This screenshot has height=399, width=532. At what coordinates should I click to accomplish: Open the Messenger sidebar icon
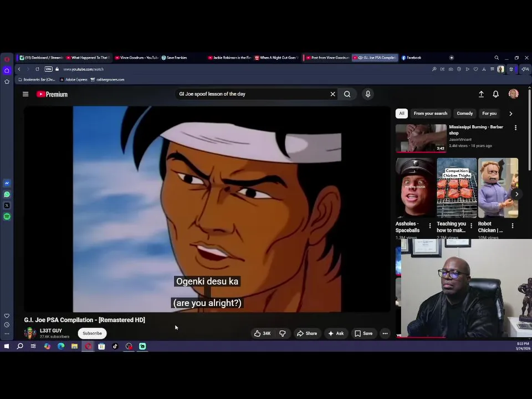7,183
